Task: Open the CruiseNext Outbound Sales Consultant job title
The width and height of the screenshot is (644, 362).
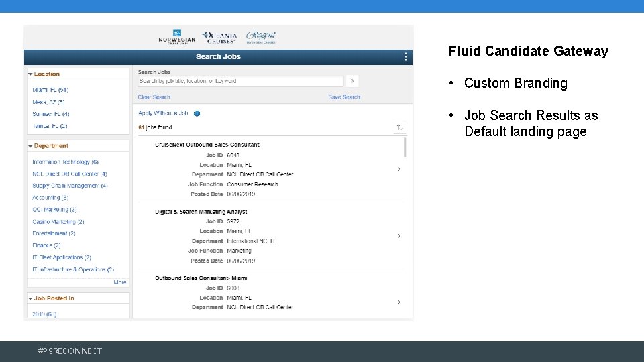Action: [207, 145]
